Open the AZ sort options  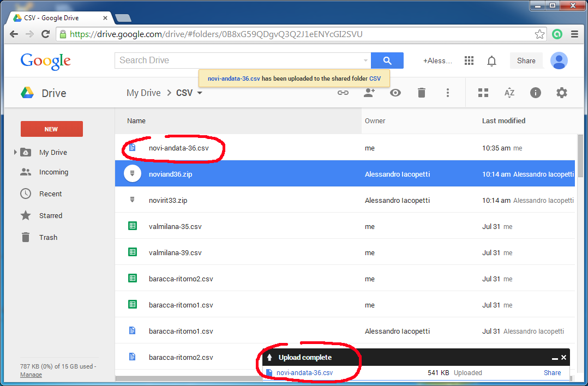click(509, 93)
